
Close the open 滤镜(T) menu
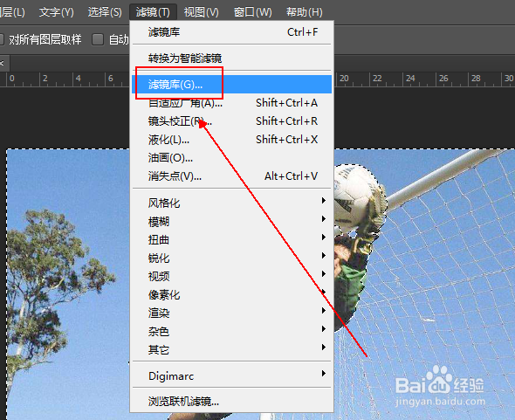[153, 12]
